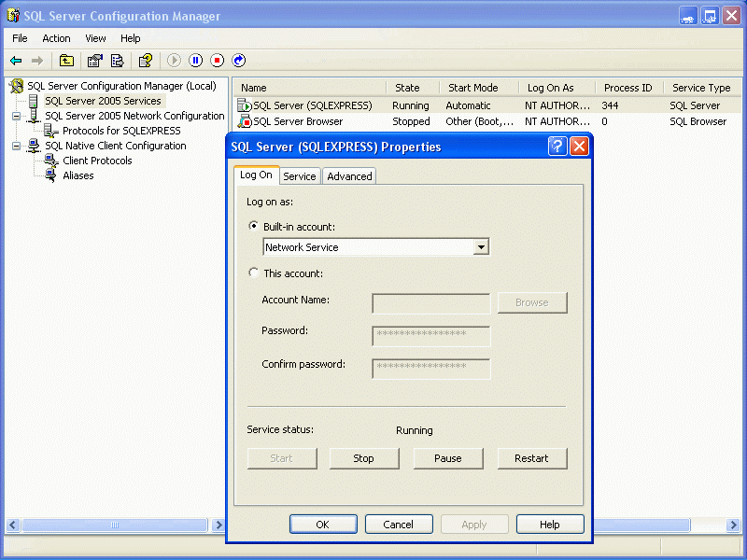
Task: Click the Back arrow toolbar icon
Action: tap(16, 61)
